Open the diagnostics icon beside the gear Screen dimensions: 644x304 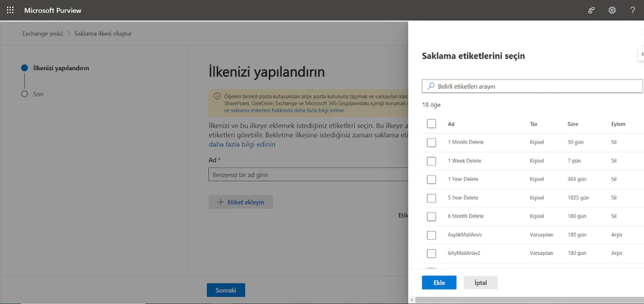[x=592, y=11]
